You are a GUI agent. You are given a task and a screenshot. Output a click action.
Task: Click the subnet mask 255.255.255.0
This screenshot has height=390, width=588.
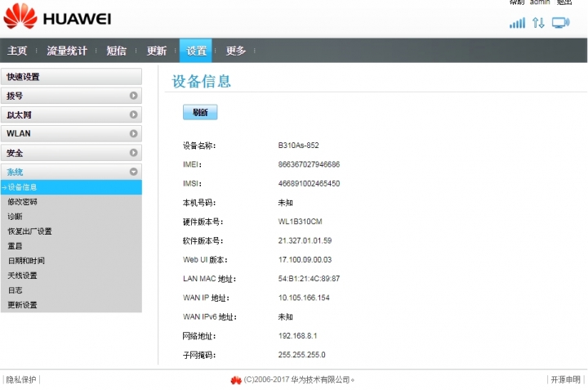coord(302,355)
